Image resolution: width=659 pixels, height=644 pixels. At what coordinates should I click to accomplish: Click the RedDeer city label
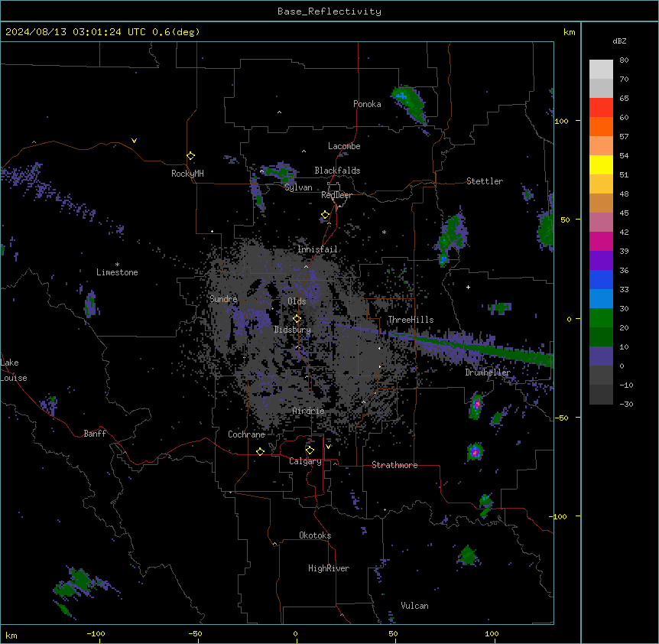tap(336, 195)
